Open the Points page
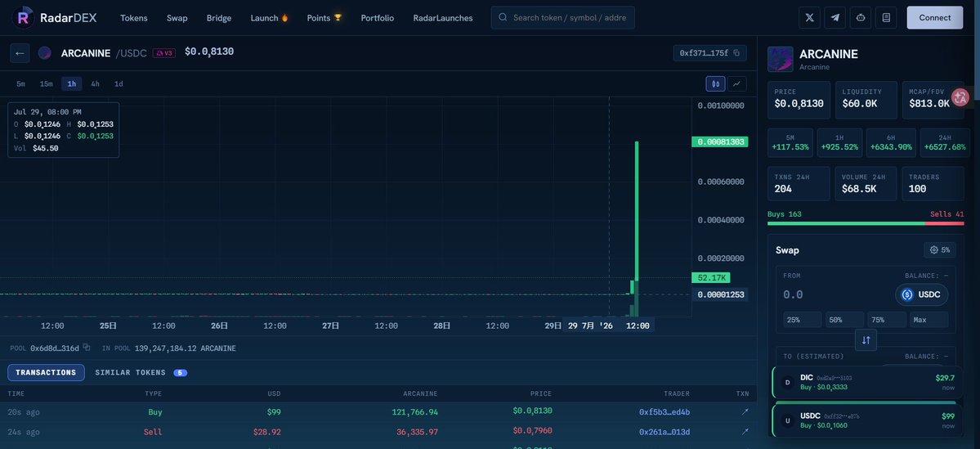 324,18
